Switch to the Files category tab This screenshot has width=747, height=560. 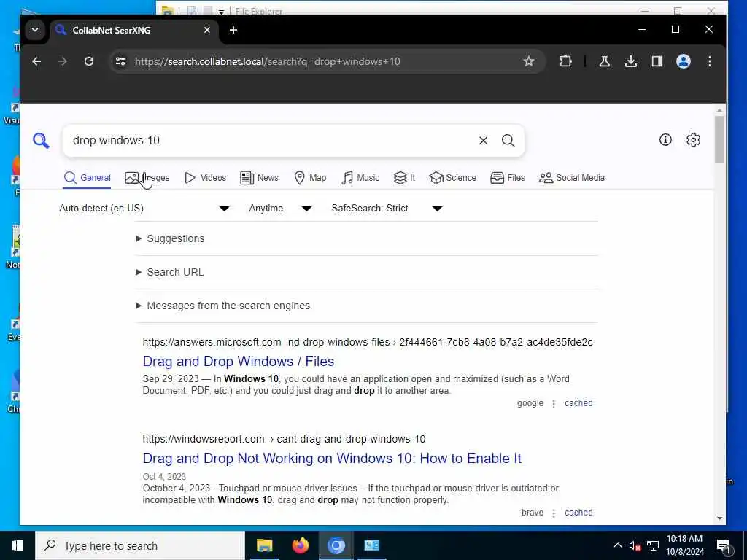click(x=508, y=178)
